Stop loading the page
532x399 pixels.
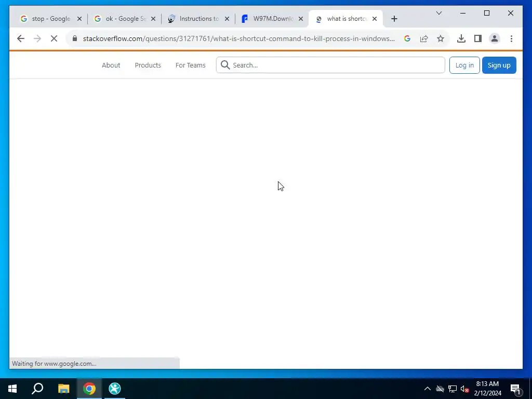pyautogui.click(x=54, y=38)
